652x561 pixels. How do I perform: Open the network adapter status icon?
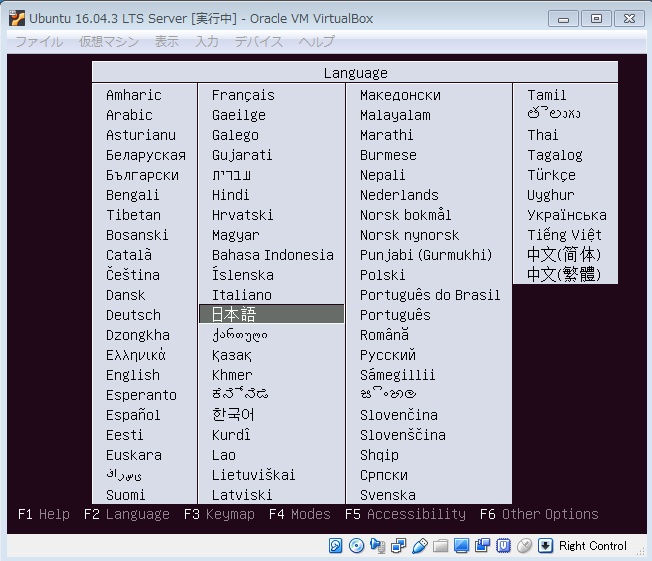398,546
